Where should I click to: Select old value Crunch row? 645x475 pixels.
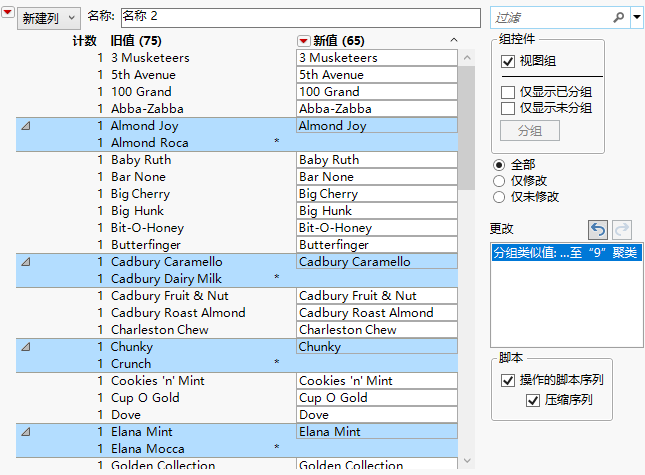pos(131,364)
